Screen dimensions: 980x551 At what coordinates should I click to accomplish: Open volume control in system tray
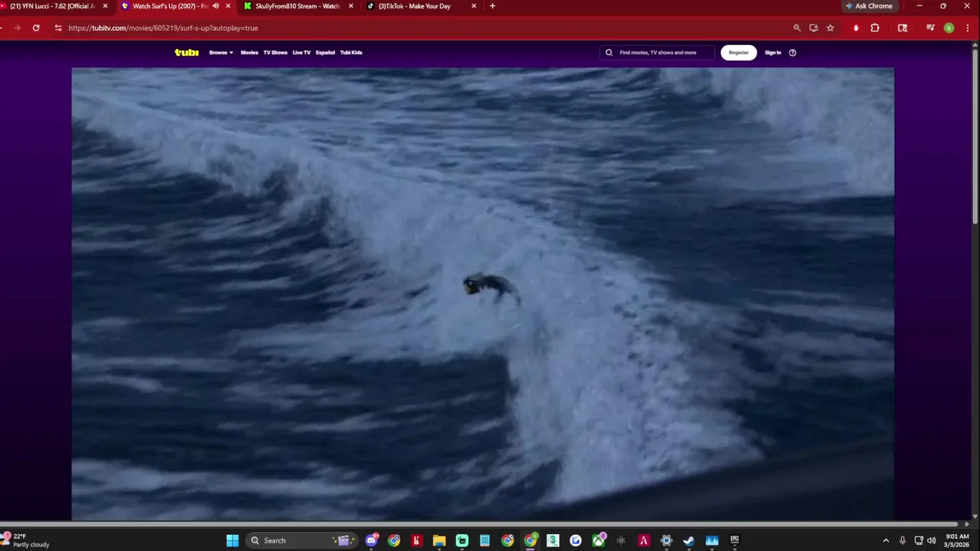click(x=931, y=540)
